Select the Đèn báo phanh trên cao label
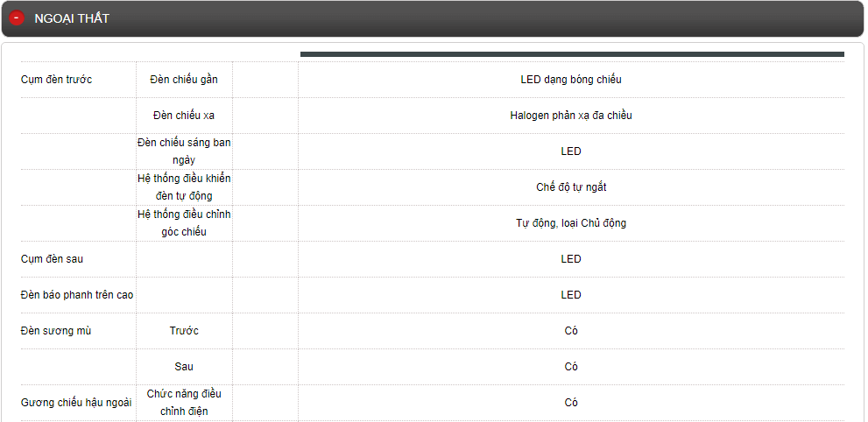 point(77,295)
